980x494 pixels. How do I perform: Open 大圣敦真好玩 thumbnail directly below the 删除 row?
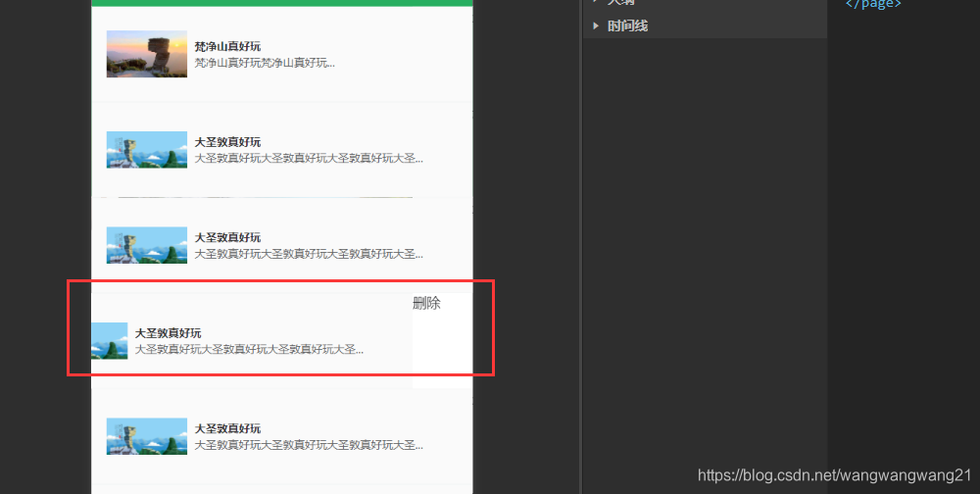[x=147, y=436]
